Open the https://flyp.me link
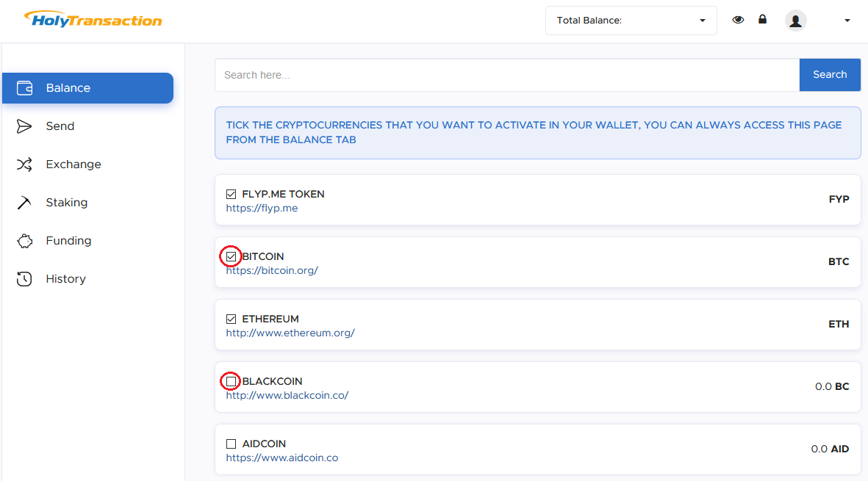This screenshot has height=481, width=868. click(262, 209)
